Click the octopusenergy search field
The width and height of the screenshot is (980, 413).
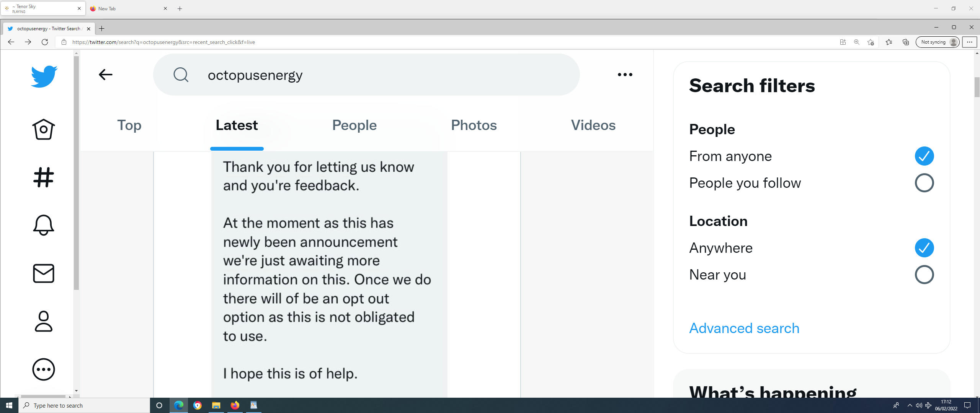[366, 75]
